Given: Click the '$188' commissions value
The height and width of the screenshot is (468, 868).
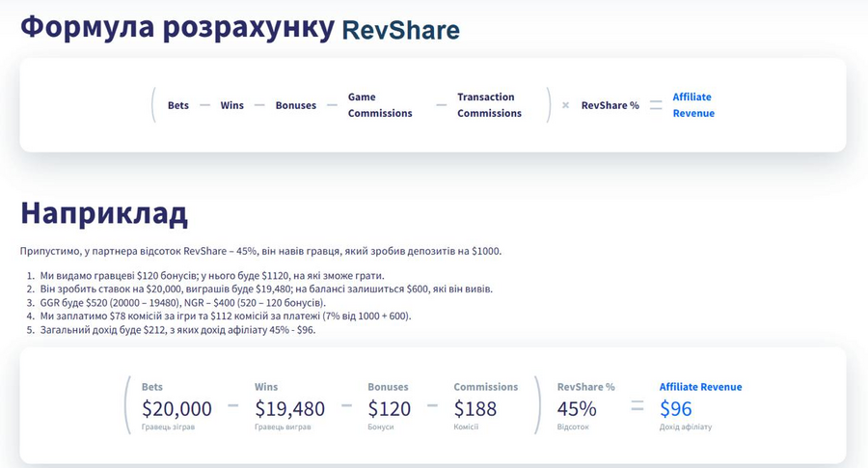Looking at the screenshot, I should click(x=475, y=409).
